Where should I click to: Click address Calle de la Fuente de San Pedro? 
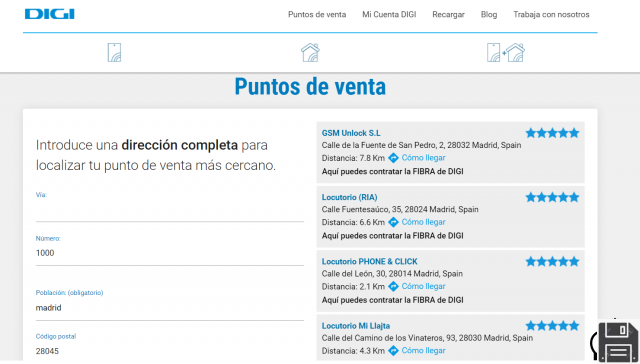[x=421, y=145]
